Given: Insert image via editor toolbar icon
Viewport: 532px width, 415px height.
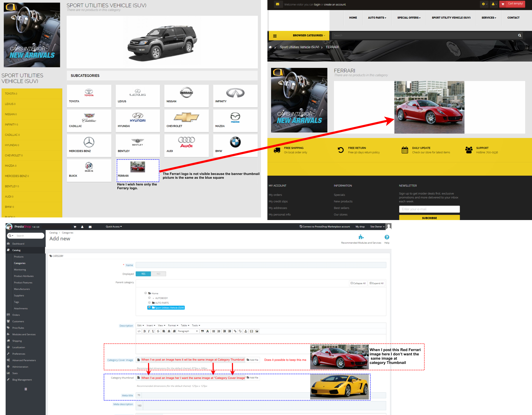Looking at the screenshot, I should pos(257,331).
